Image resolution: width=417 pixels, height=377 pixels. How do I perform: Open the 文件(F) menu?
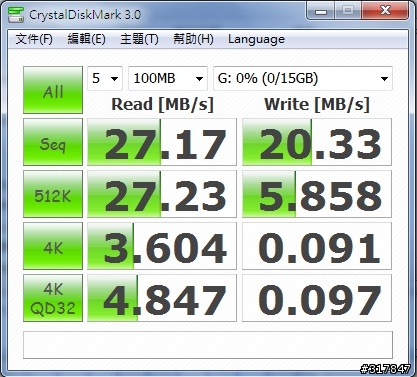(34, 39)
